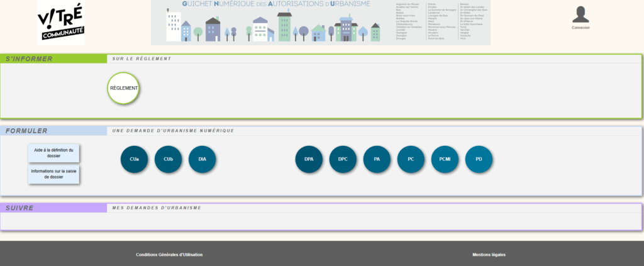Click the Vitré Communauté logo
This screenshot has width=644, height=266.
[x=60, y=23]
